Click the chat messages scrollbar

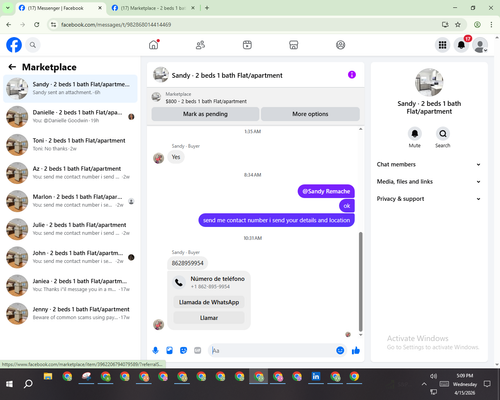360,282
